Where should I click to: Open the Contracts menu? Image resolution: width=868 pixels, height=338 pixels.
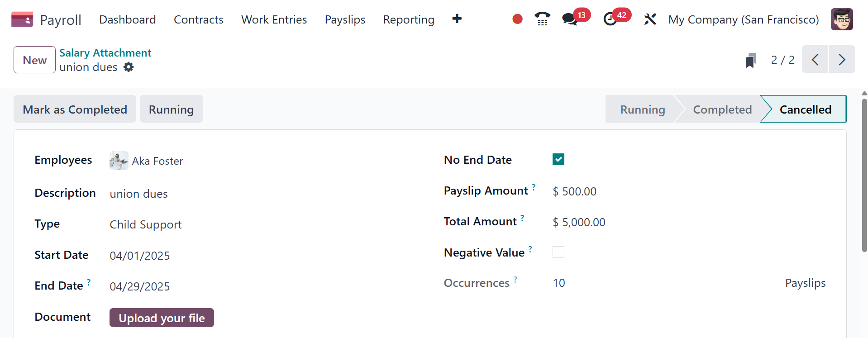pyautogui.click(x=198, y=19)
